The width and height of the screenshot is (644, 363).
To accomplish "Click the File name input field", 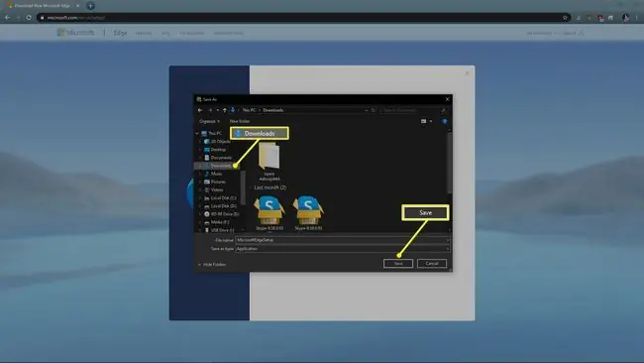I will [x=343, y=240].
